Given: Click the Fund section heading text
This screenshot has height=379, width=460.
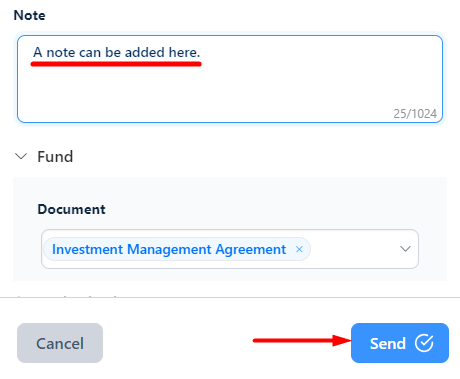Looking at the screenshot, I should coord(55,156).
